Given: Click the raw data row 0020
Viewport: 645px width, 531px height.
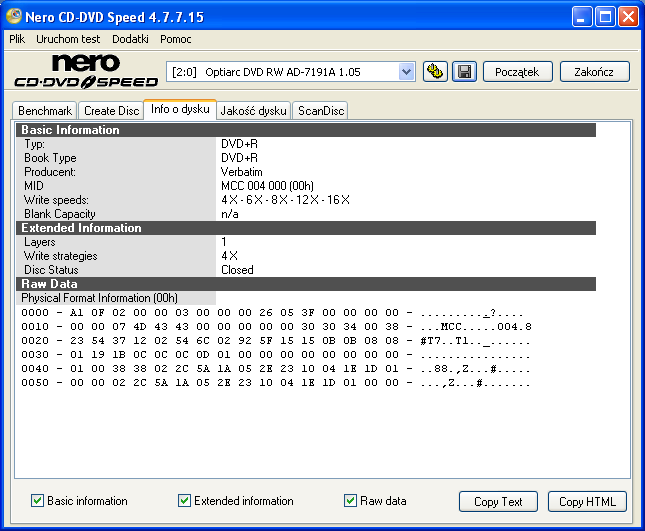Looking at the screenshot, I should click(x=276, y=341).
